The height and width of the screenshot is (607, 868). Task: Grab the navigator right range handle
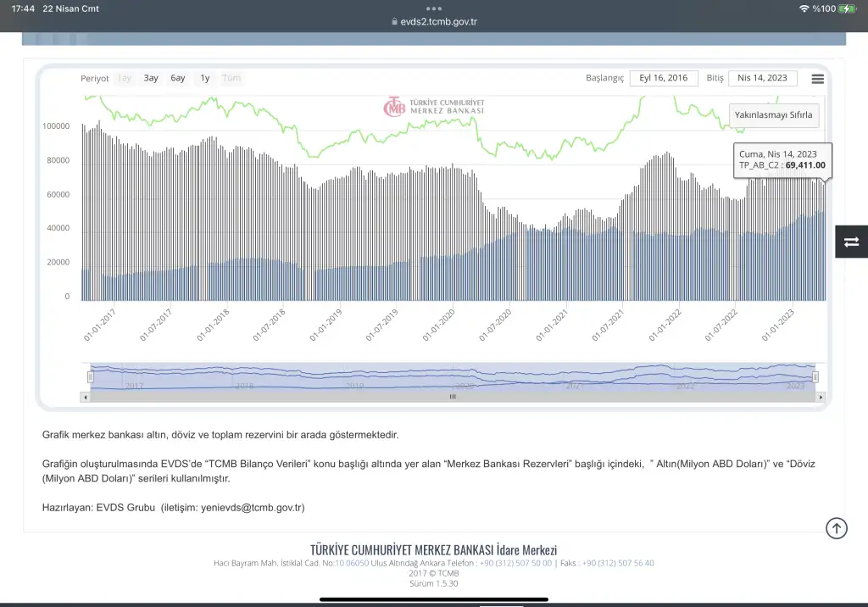(815, 377)
